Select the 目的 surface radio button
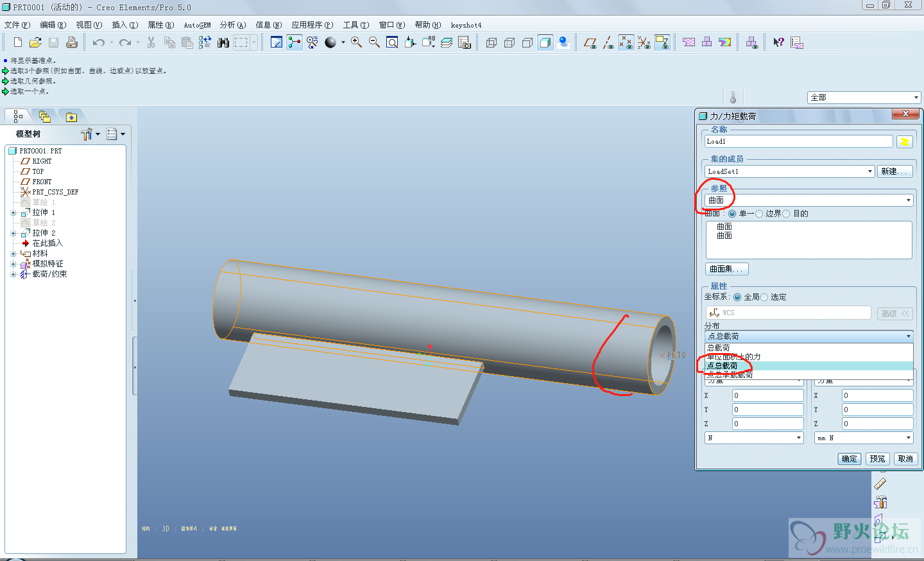The height and width of the screenshot is (561, 924). pos(787,214)
